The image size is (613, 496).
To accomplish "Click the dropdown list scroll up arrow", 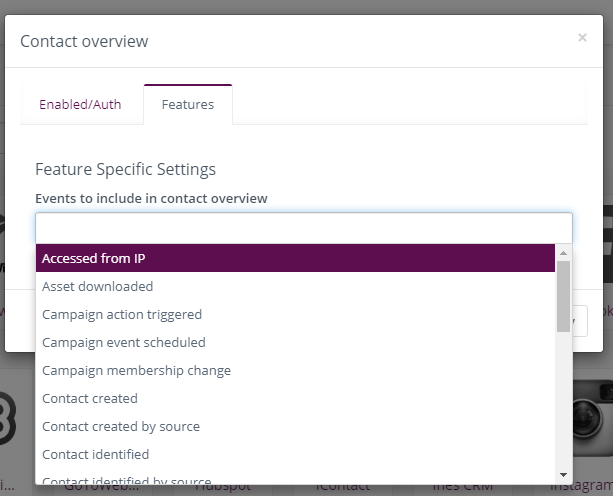I will pyautogui.click(x=563, y=253).
